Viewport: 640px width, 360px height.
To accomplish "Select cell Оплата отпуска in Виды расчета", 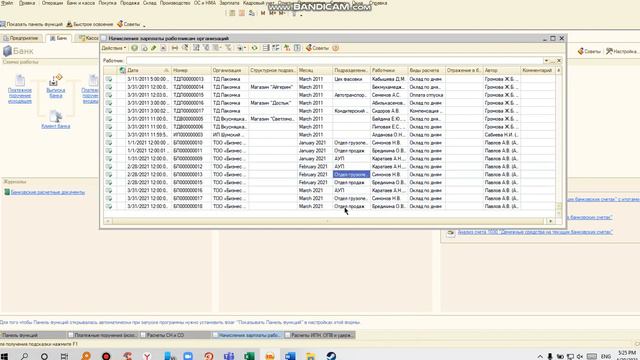I will coord(426,95).
